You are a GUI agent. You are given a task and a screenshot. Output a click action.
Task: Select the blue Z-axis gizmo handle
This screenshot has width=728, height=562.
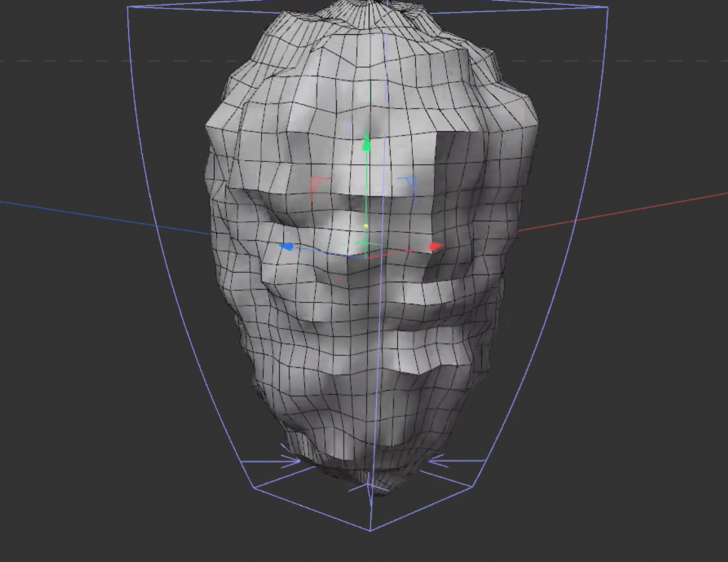pyautogui.click(x=287, y=247)
